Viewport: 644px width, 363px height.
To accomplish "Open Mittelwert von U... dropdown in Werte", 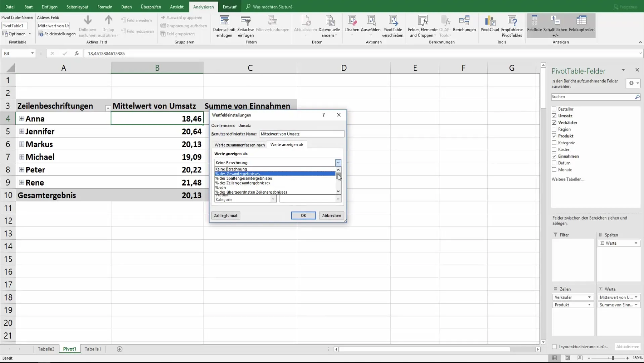I will 636,297.
